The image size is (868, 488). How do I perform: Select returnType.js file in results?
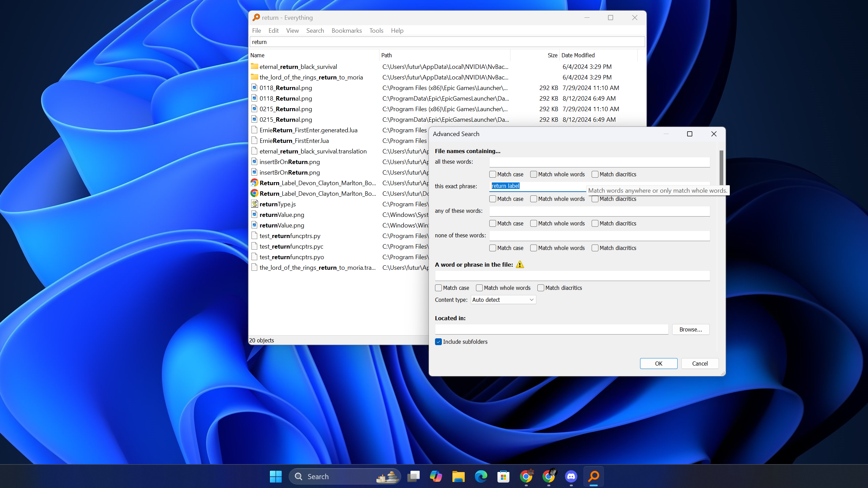[278, 204]
